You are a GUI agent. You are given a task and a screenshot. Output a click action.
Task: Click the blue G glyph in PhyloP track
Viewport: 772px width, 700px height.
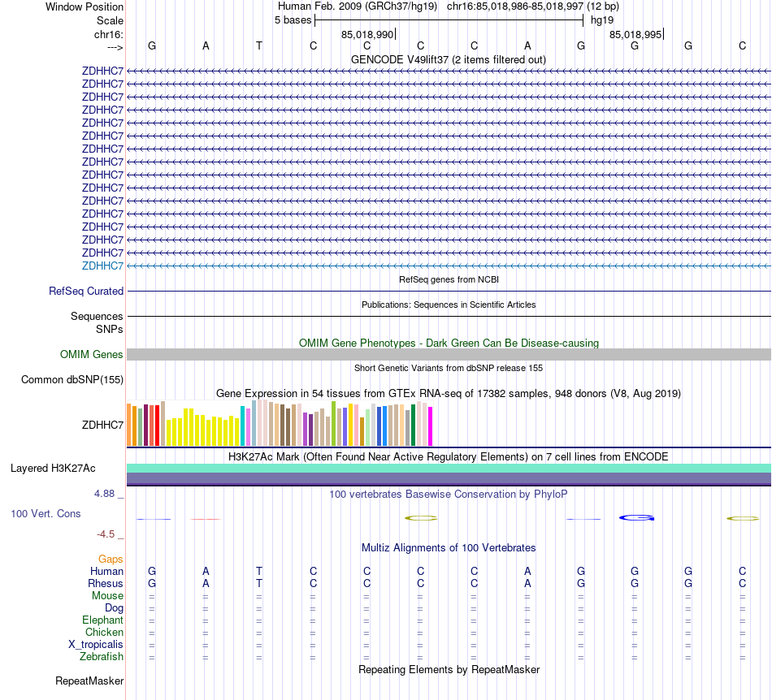[636, 518]
